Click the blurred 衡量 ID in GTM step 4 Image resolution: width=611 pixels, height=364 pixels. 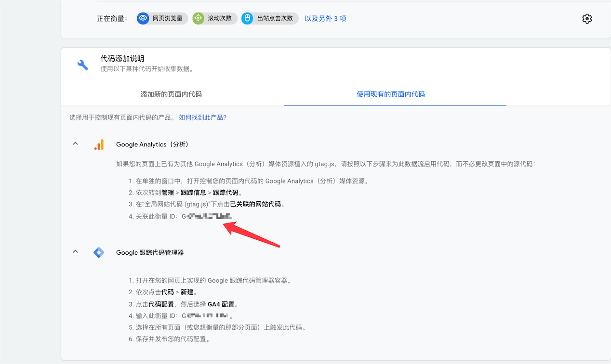[x=205, y=315]
